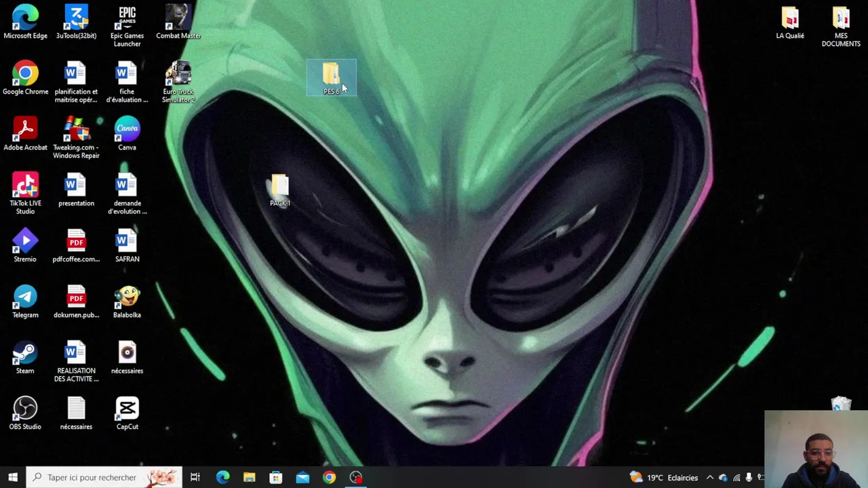The width and height of the screenshot is (868, 488).
Task: Select the PACK 1 folder
Action: click(280, 190)
